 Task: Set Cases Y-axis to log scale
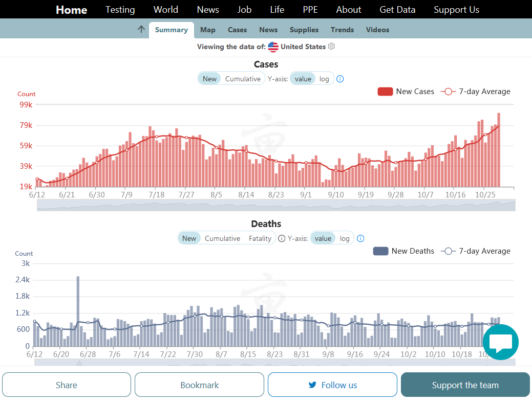(324, 79)
